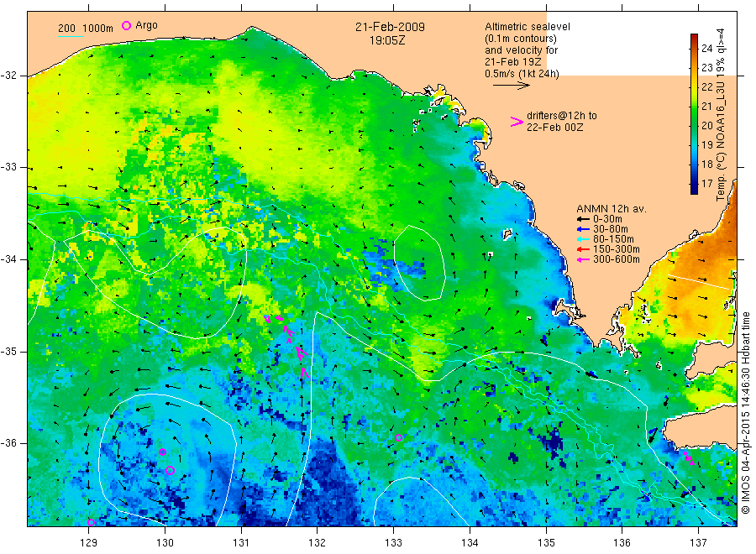Viewport: 756px width, 554px height.
Task: Click the '23' colorbar tick label
Action: (x=706, y=67)
